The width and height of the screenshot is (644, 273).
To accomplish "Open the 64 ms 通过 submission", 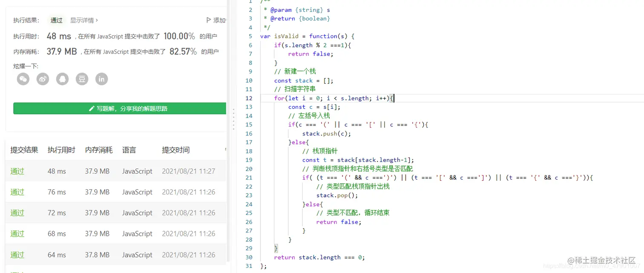I will tap(17, 255).
